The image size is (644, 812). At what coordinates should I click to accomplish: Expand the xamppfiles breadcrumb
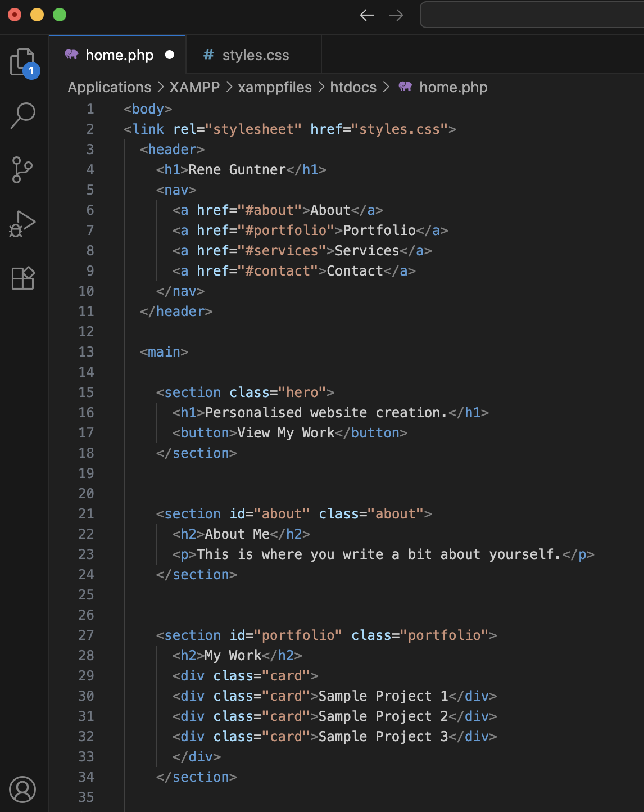275,87
